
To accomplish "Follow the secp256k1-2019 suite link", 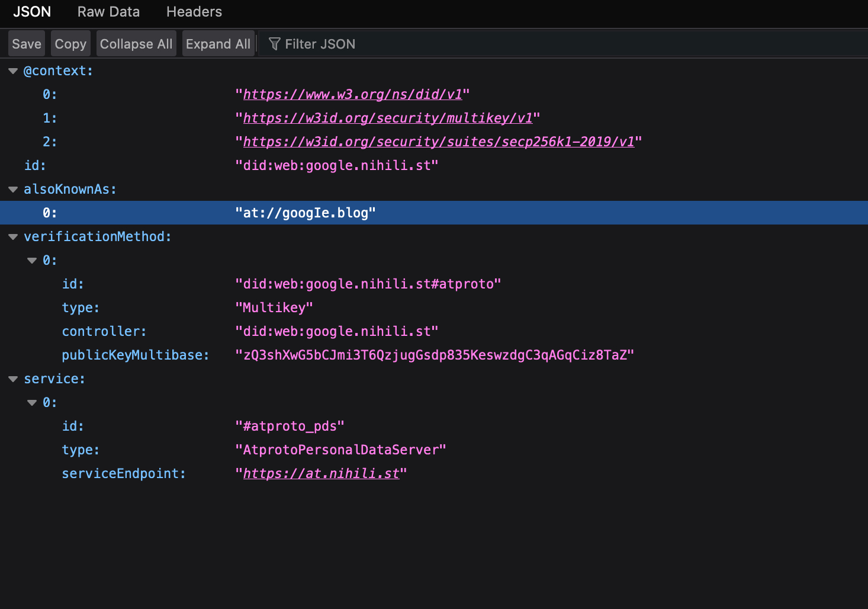I will pyautogui.click(x=438, y=142).
